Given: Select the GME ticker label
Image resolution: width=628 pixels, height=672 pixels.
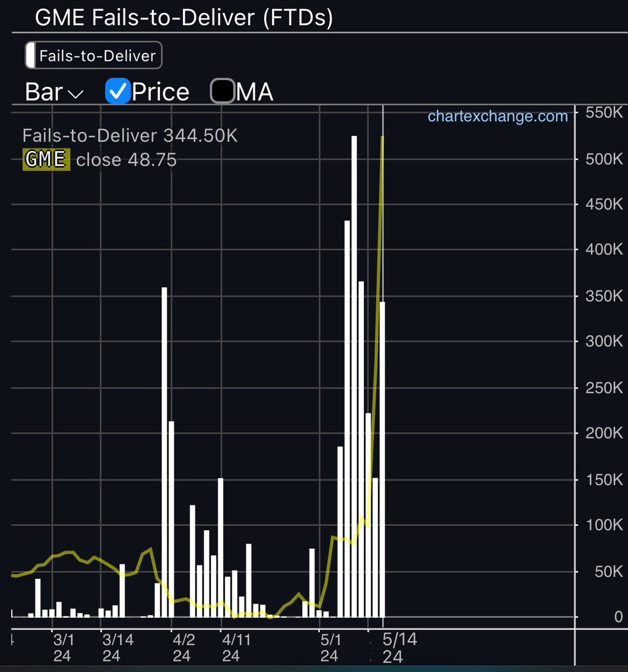Looking at the screenshot, I should point(46,160).
